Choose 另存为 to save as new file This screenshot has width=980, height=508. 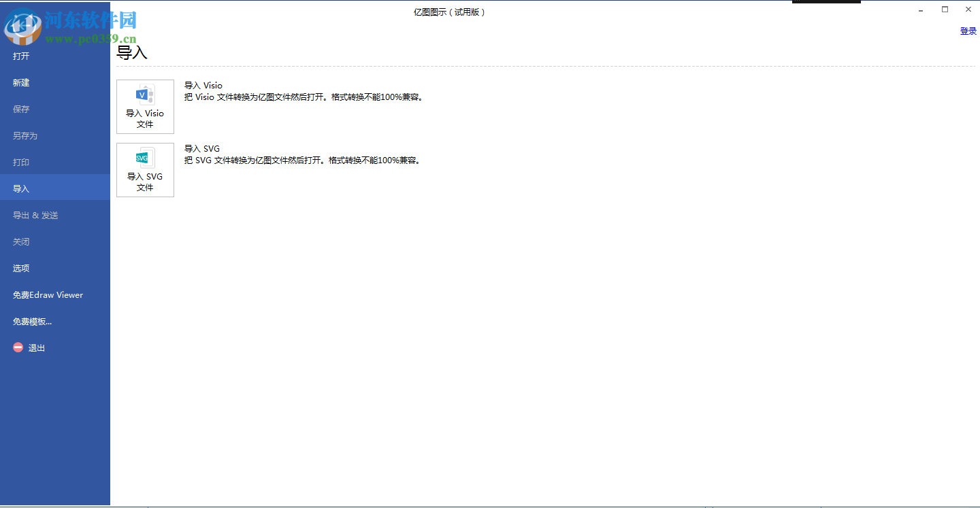24,135
